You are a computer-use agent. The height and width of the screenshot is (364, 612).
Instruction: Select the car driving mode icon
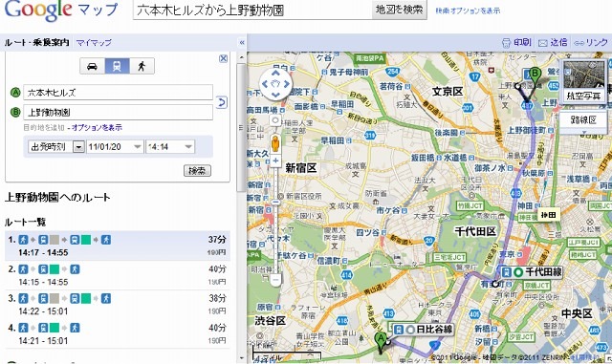[x=92, y=66]
